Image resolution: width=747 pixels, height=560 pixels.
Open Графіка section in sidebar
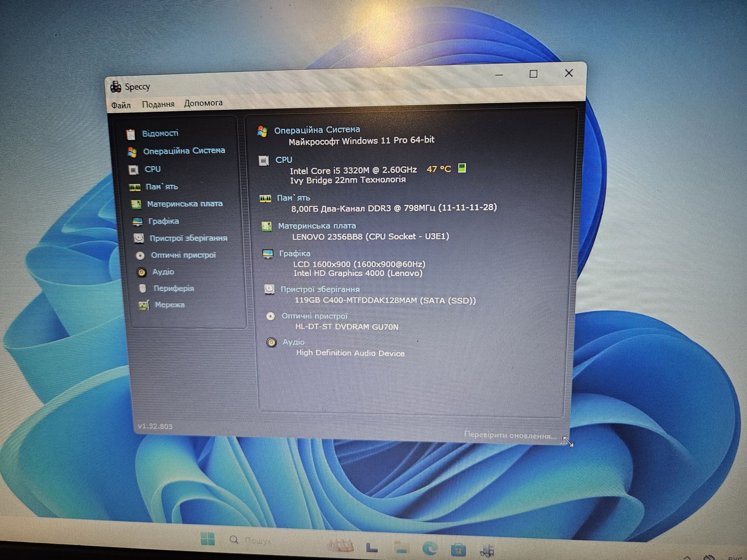164,221
